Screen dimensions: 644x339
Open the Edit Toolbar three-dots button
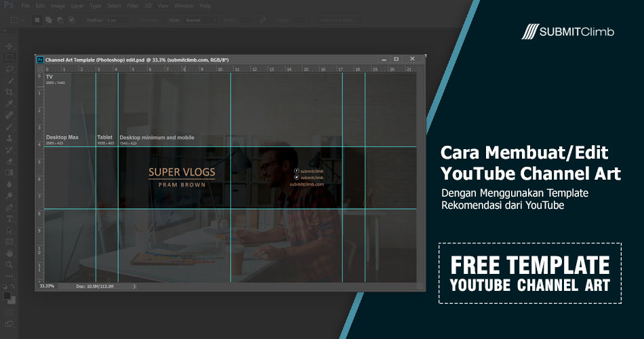tap(9, 276)
